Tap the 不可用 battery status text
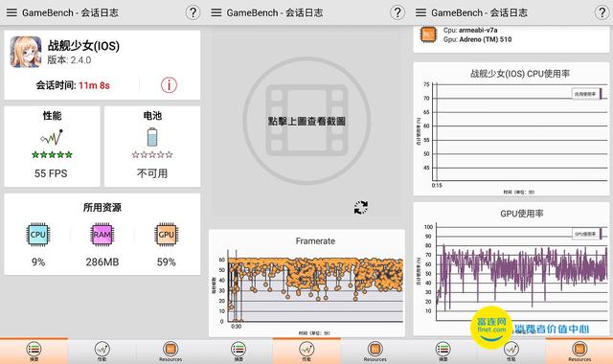 [x=152, y=173]
